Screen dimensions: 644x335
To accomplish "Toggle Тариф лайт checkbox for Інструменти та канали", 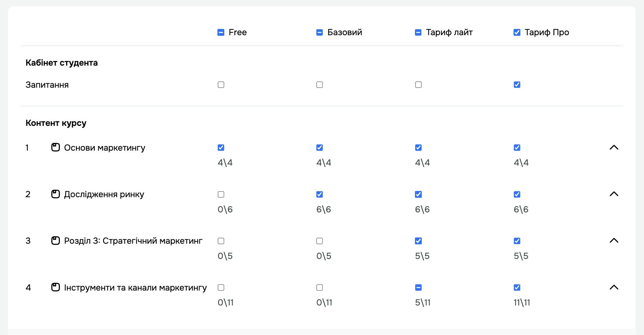I will 418,288.
